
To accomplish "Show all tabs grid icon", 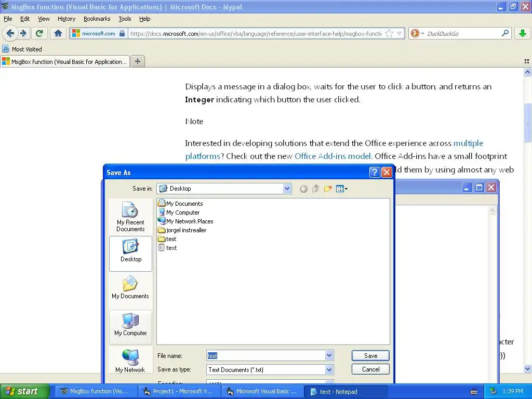I will 527,61.
